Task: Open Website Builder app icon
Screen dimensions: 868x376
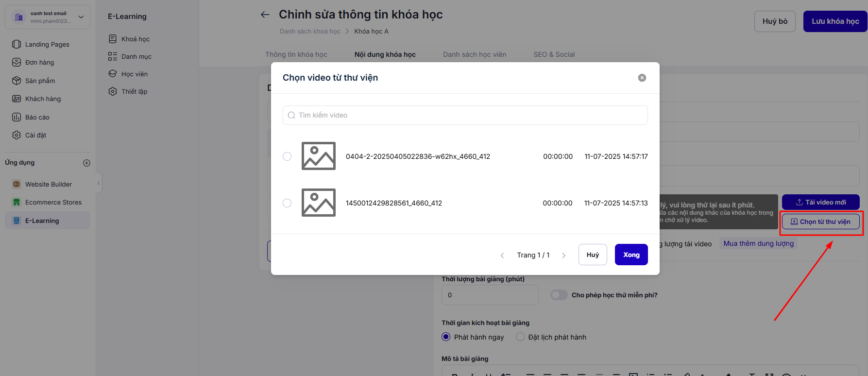Action: point(17,184)
